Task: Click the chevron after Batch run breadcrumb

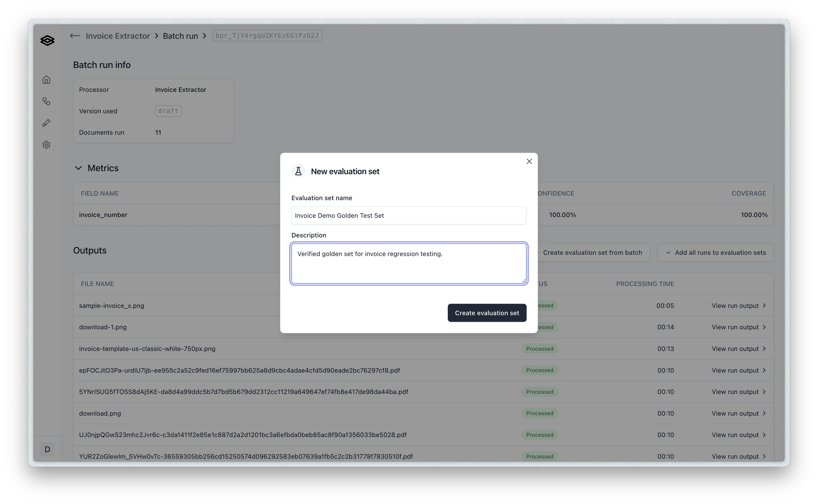Action: pyautogui.click(x=205, y=36)
